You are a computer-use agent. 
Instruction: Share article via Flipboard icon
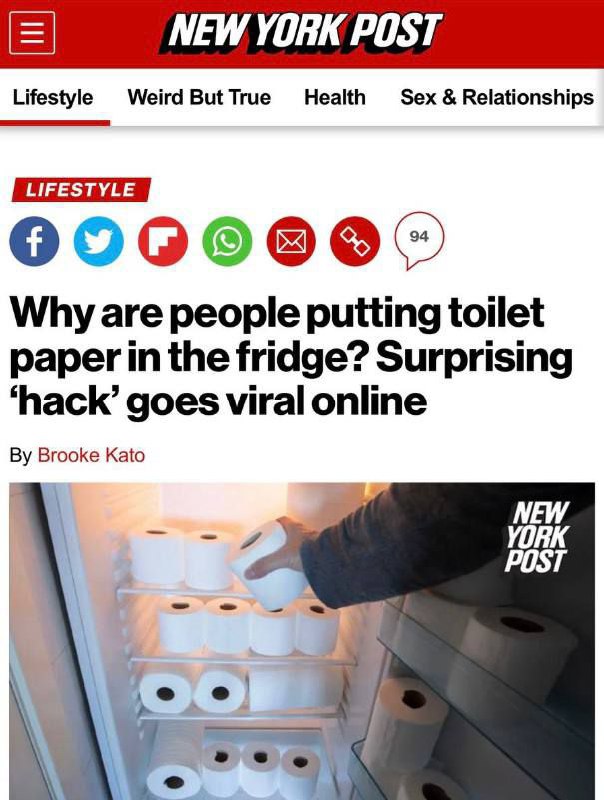click(163, 241)
